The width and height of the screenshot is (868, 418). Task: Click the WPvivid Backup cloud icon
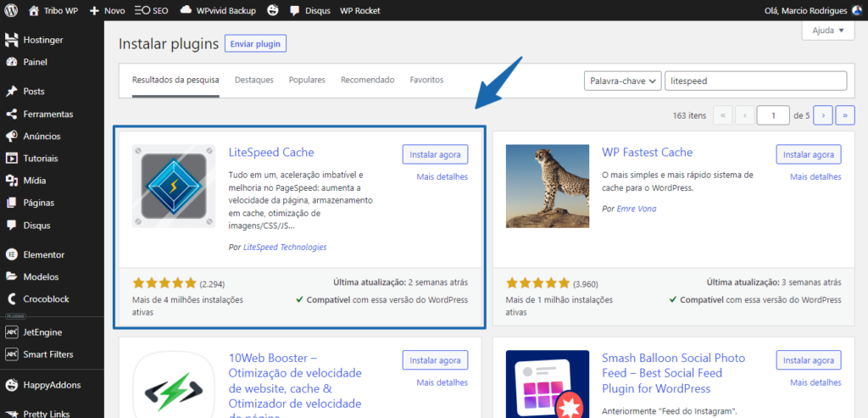click(x=186, y=10)
